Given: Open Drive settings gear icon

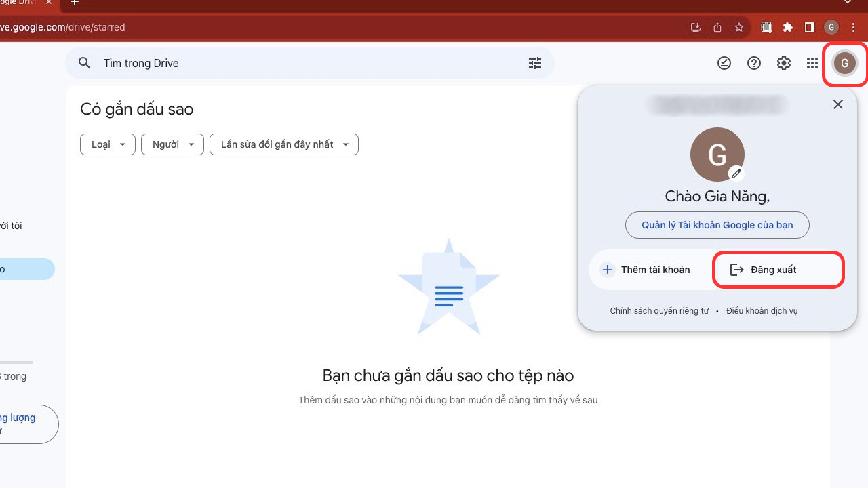Looking at the screenshot, I should pyautogui.click(x=784, y=63).
